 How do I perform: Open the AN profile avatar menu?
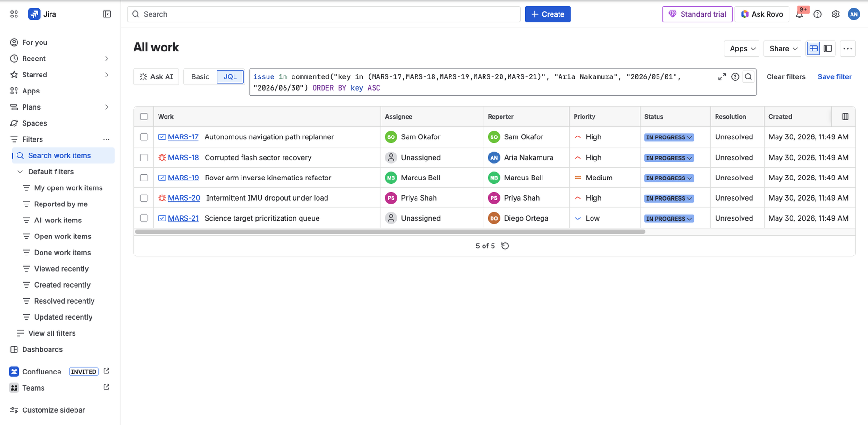[853, 14]
